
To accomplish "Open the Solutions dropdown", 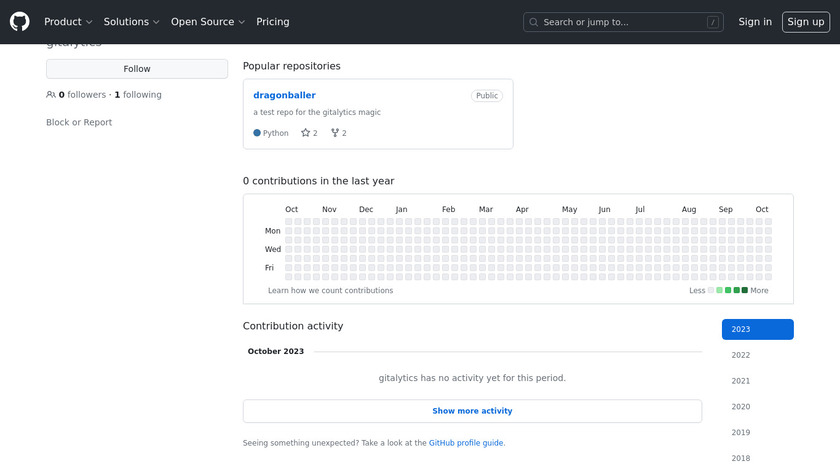I will [x=131, y=22].
